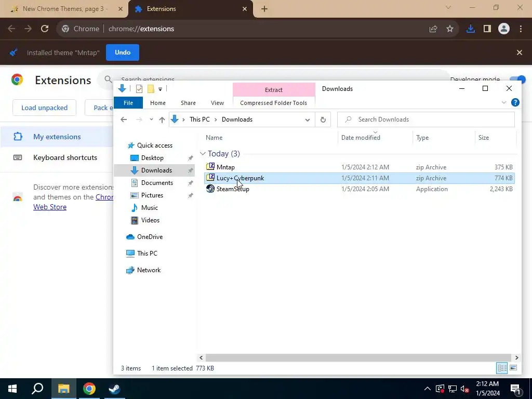Click Chrome's forward navigation arrow
532x399 pixels.
28,29
